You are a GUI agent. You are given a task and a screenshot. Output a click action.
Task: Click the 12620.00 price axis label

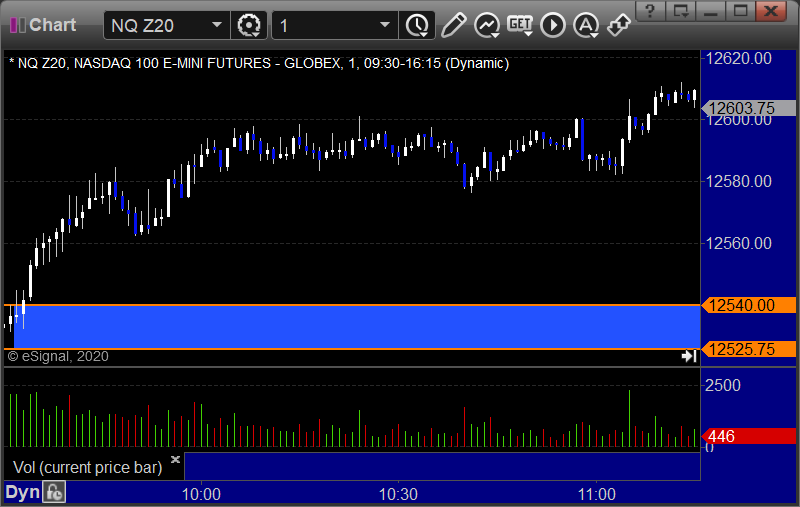pos(738,58)
